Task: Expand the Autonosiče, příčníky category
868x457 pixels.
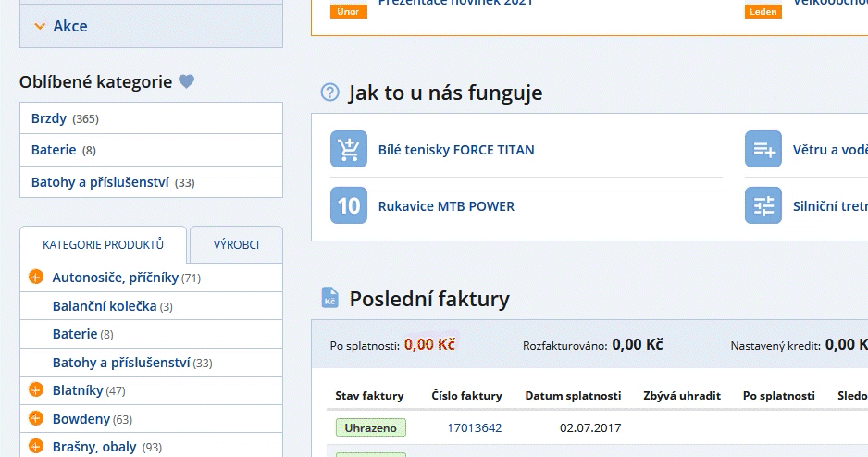Action: click(36, 278)
